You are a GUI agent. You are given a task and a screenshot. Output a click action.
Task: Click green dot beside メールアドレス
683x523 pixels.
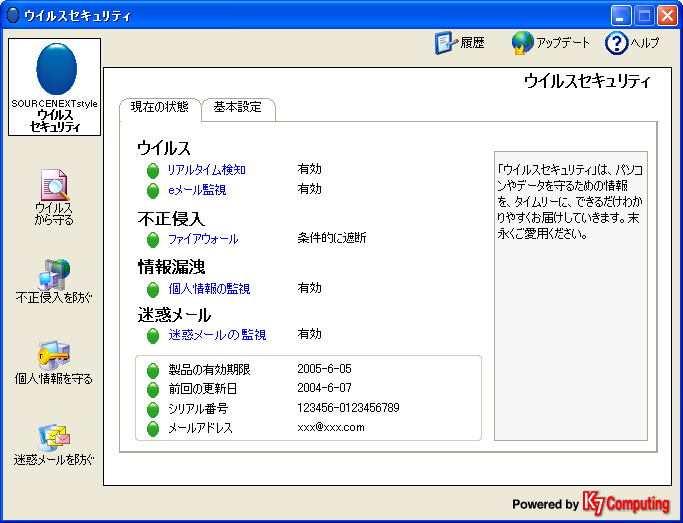(x=153, y=429)
